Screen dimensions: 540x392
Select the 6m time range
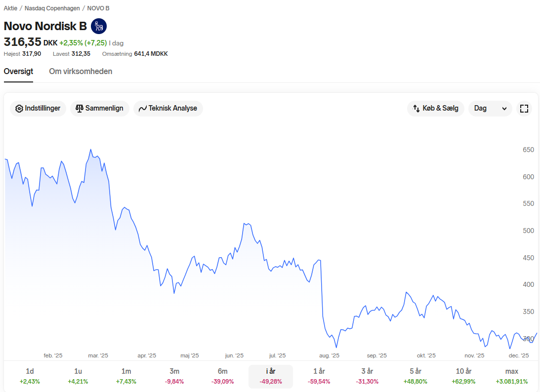coord(222,376)
